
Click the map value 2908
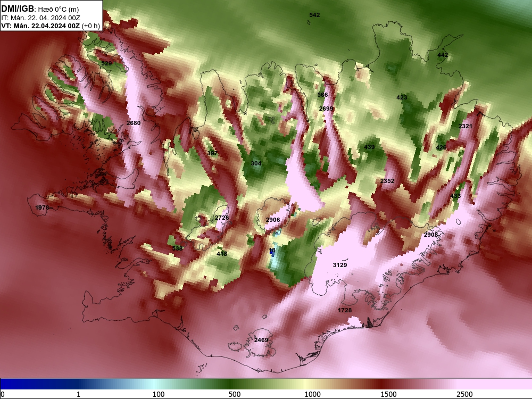(x=431, y=235)
